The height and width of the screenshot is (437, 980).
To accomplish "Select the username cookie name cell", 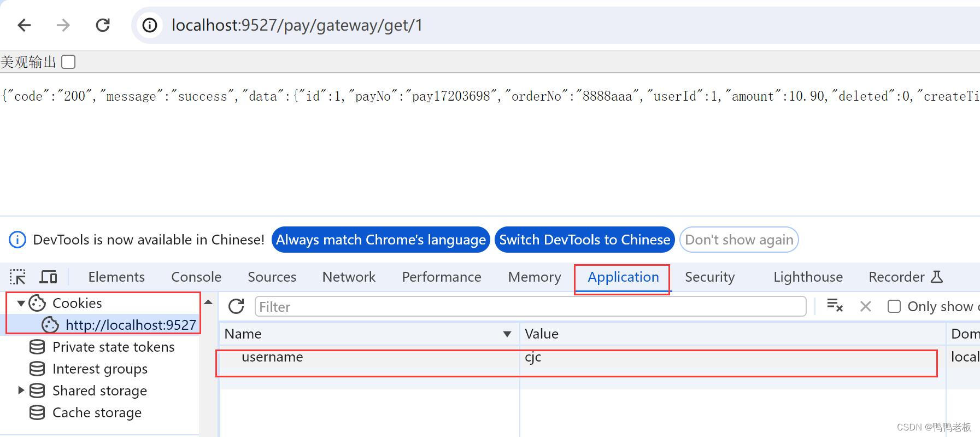I will 369,357.
